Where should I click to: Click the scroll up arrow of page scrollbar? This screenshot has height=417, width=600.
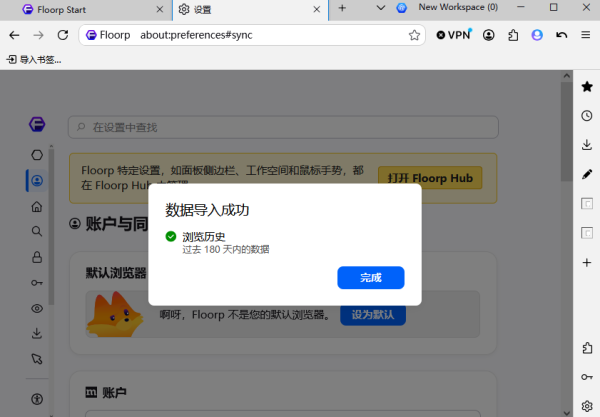567,76
